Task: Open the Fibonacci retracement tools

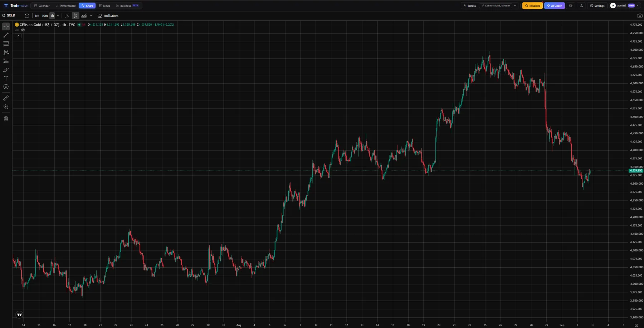Action: tap(6, 44)
